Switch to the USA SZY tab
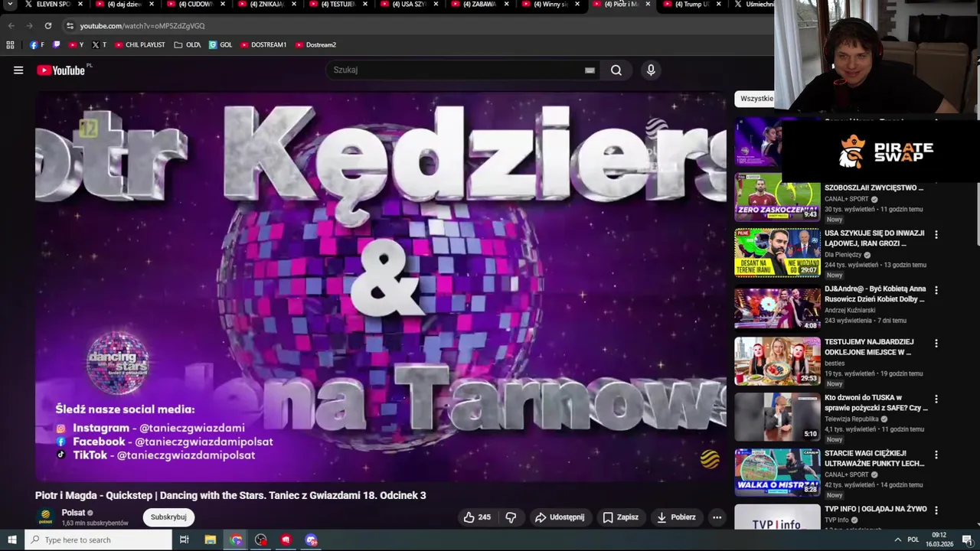 tap(409, 5)
